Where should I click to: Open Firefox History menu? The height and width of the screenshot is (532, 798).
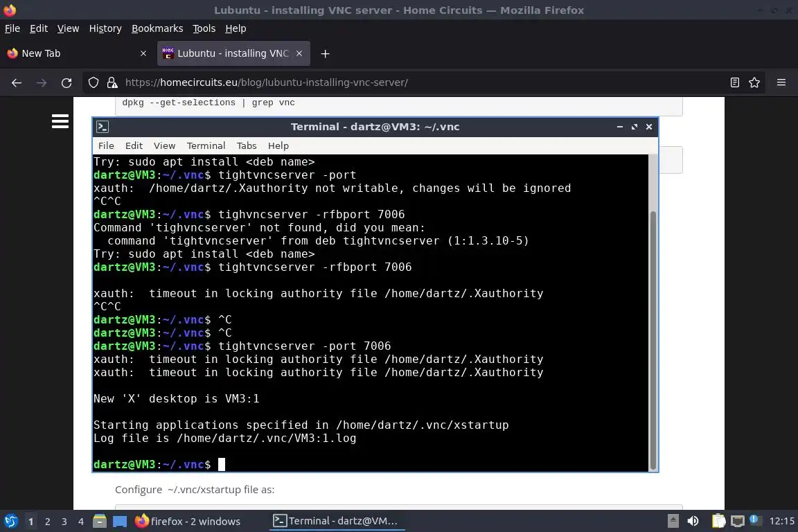105,28
